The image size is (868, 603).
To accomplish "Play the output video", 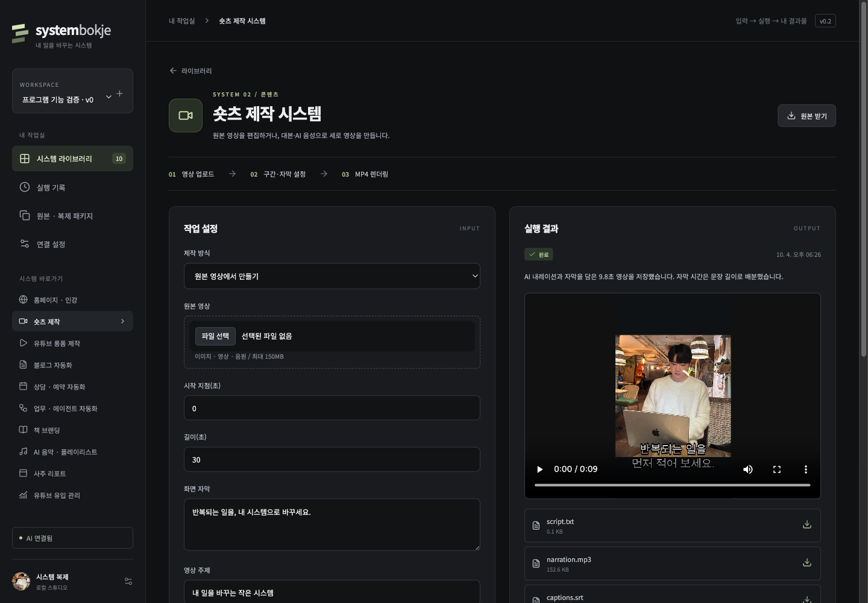I will [x=540, y=469].
